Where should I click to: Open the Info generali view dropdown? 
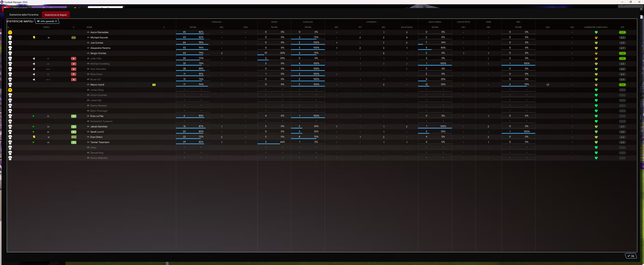47,21
